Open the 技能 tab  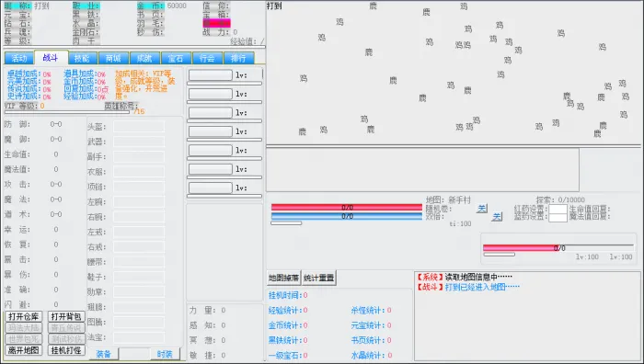(x=82, y=58)
